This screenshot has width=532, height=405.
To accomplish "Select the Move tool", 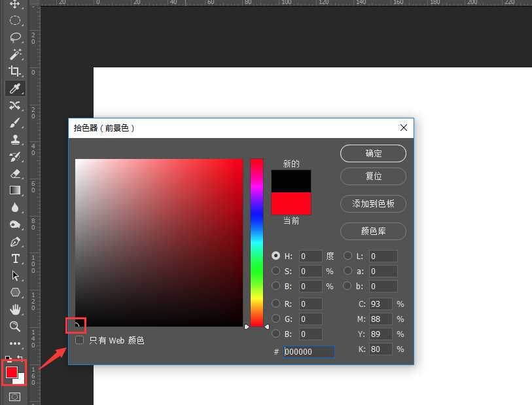I will [16, 4].
